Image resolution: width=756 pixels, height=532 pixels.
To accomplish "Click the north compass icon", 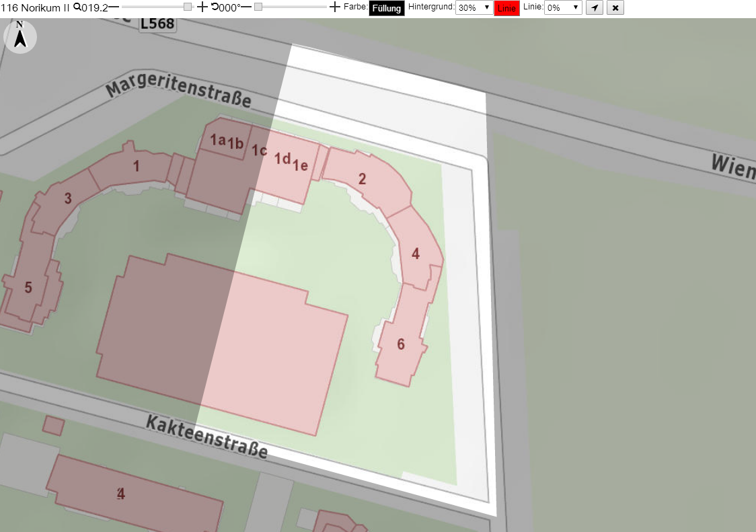I will (x=20, y=37).
